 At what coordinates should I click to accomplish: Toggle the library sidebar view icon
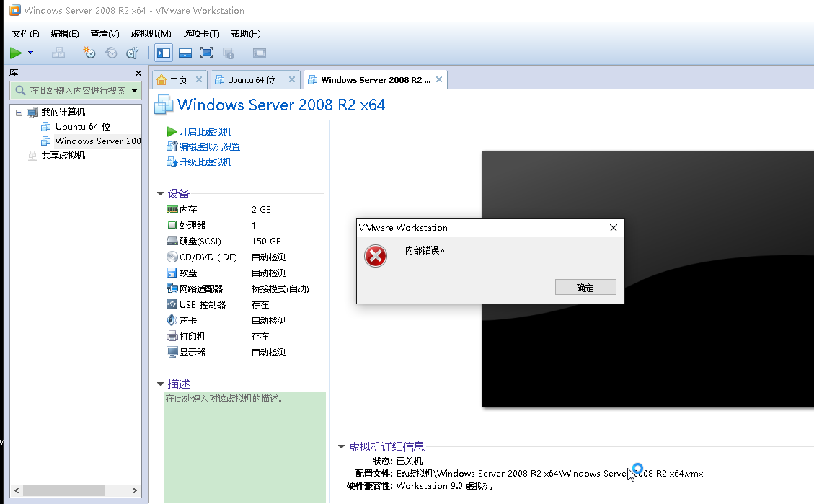pos(164,53)
